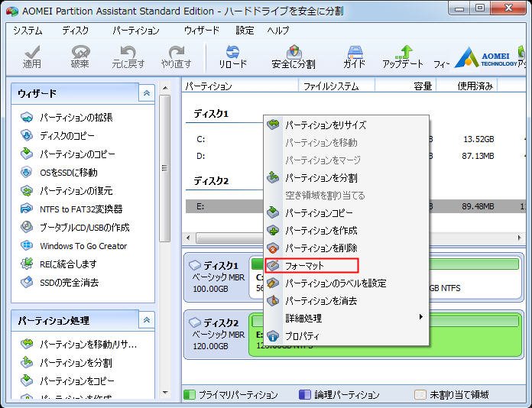Click the ディスク2 heading in partition list
The image size is (532, 408).
211,181
